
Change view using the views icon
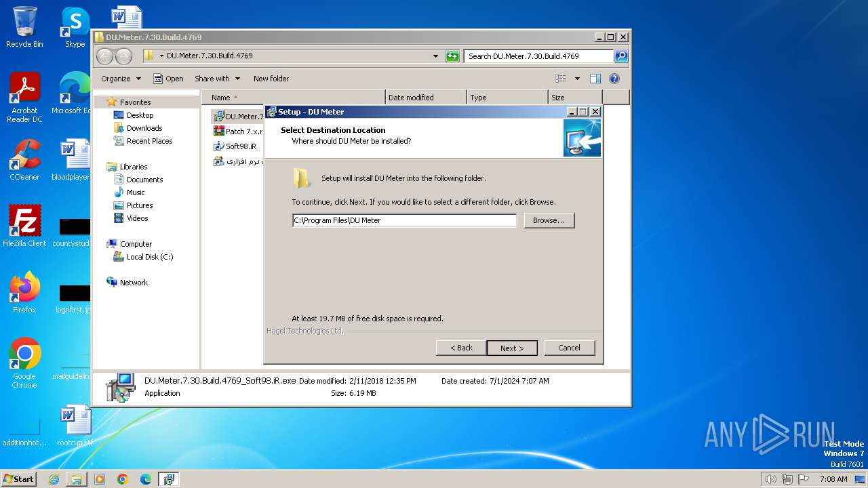tap(561, 79)
